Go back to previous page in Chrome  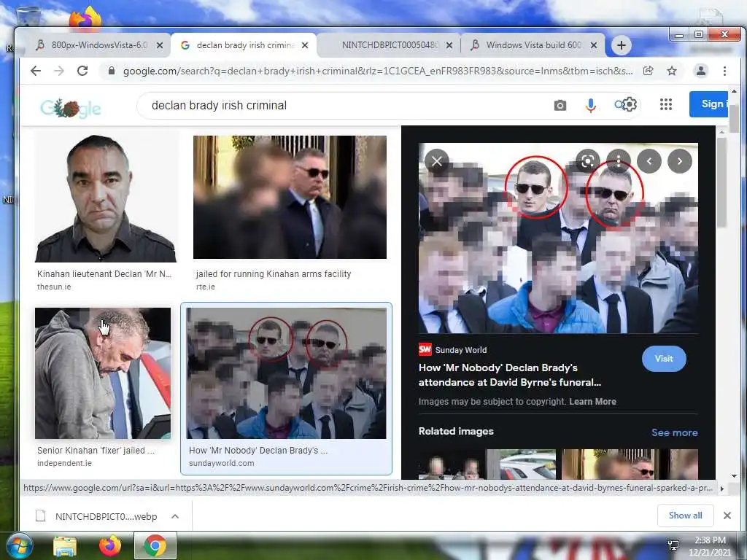click(x=36, y=71)
